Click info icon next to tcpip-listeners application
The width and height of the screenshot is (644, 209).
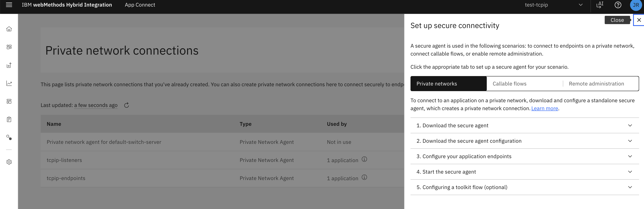point(364,159)
